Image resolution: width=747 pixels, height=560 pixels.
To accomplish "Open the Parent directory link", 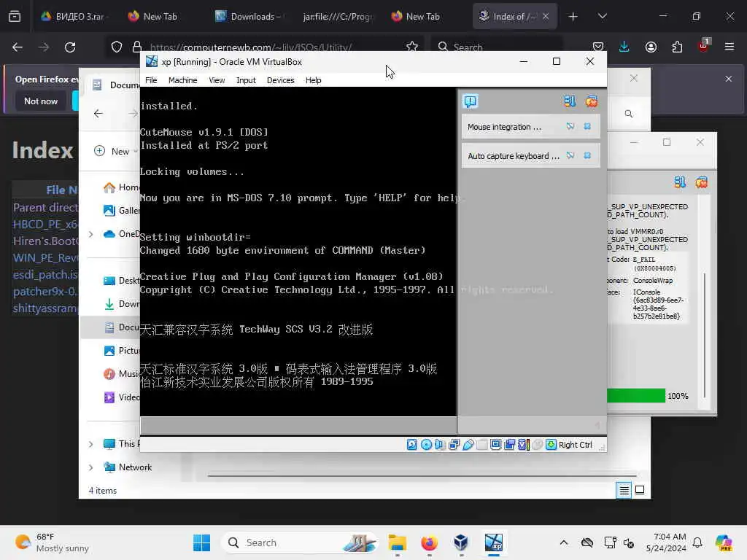I will 46,207.
